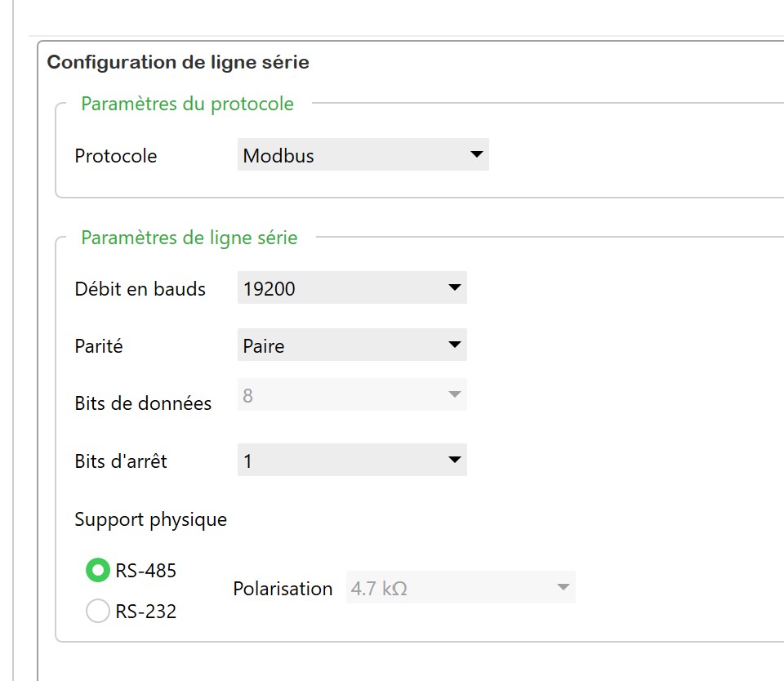The height and width of the screenshot is (681, 784).
Task: Click the Protocole label text
Action: pyautogui.click(x=115, y=156)
